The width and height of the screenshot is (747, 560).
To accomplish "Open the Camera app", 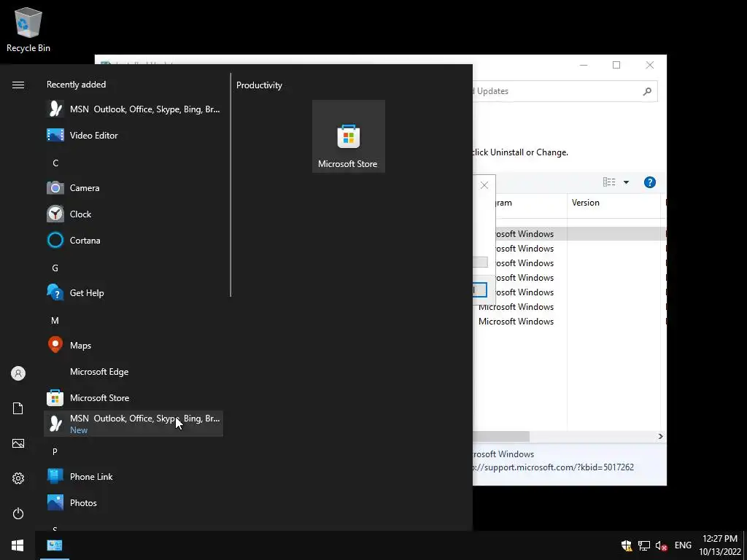I will point(133,187).
